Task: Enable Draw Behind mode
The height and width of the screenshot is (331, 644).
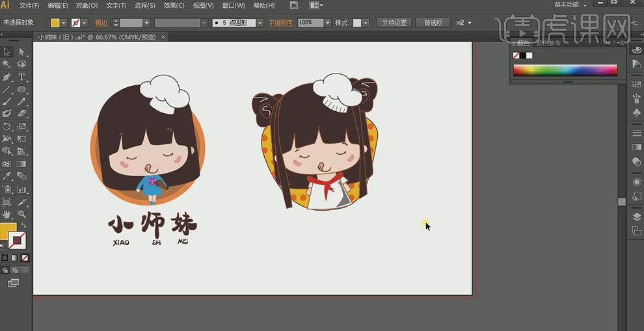Action: [15, 270]
